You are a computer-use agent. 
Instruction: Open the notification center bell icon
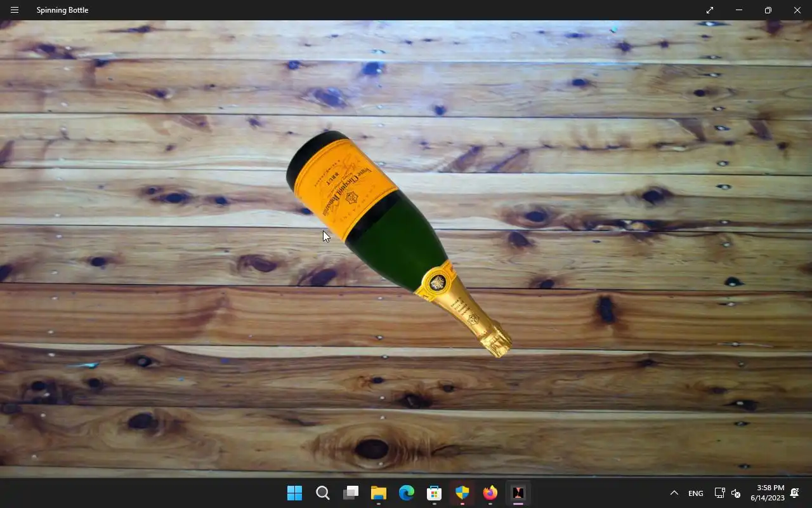(x=795, y=493)
